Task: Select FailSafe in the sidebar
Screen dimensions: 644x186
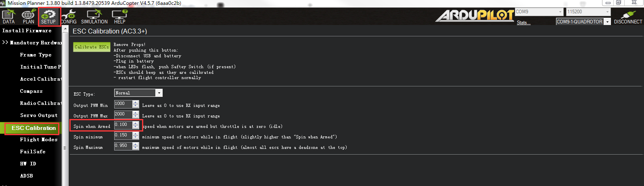Action: click(x=33, y=152)
